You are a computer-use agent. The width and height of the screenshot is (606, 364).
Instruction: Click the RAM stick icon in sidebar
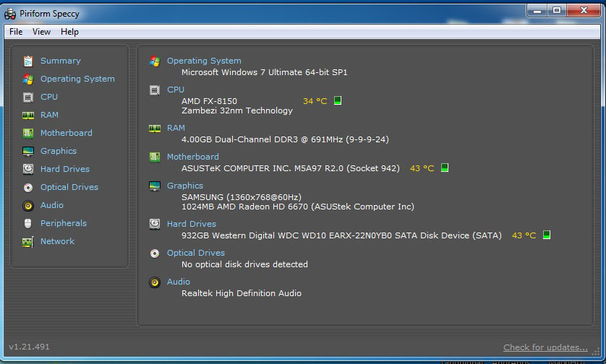(x=28, y=116)
